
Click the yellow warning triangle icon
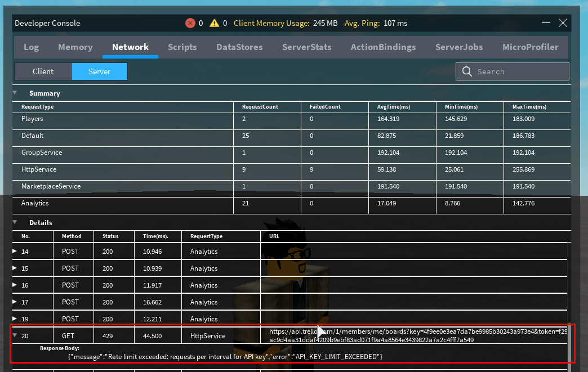[215, 23]
